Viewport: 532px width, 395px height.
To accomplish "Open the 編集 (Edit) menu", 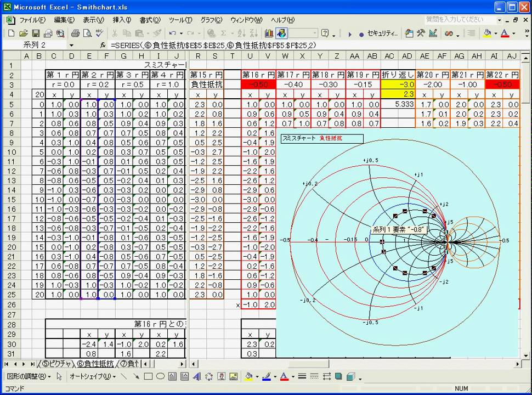I will [x=64, y=20].
